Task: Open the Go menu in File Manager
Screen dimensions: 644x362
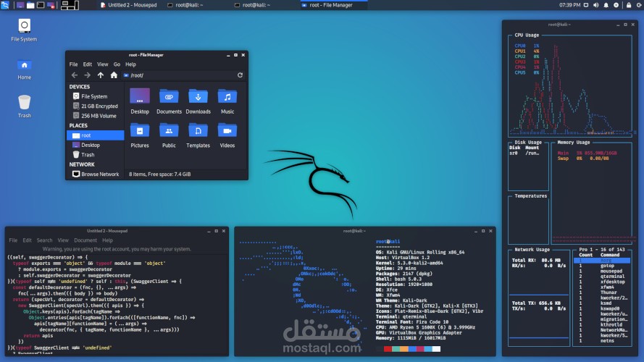Action: point(117,64)
